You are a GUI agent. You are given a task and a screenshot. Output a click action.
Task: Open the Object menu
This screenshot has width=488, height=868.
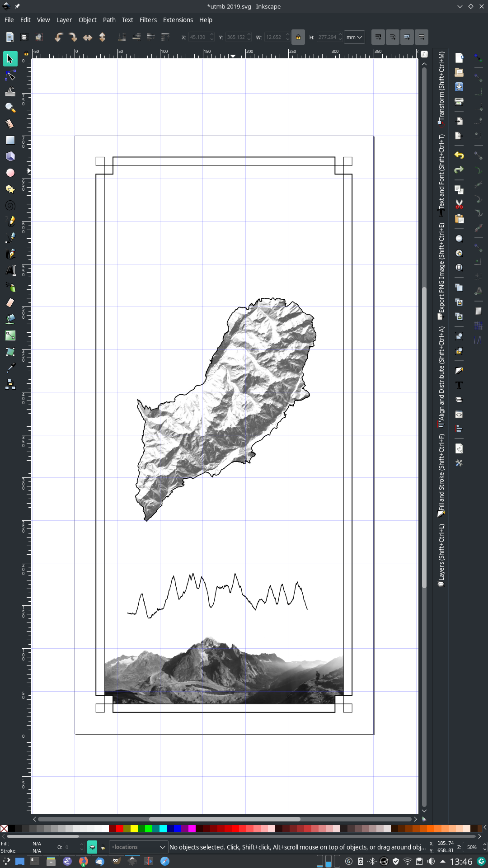click(88, 20)
